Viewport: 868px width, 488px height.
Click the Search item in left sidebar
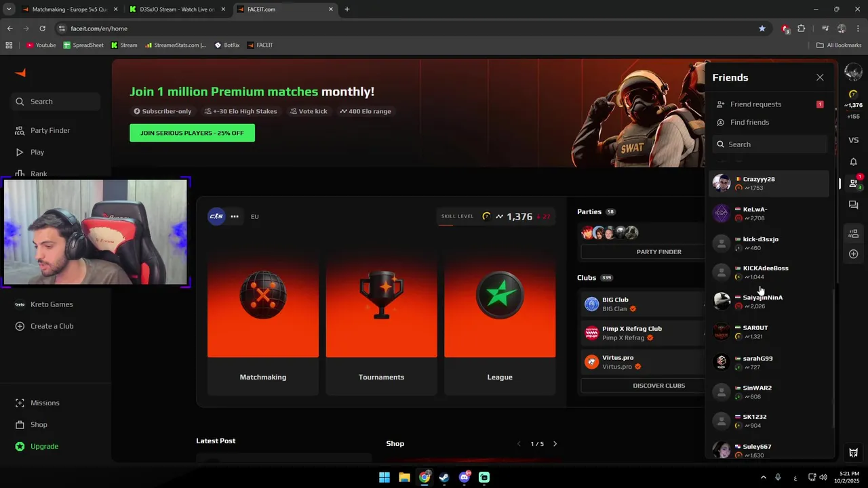(56, 102)
